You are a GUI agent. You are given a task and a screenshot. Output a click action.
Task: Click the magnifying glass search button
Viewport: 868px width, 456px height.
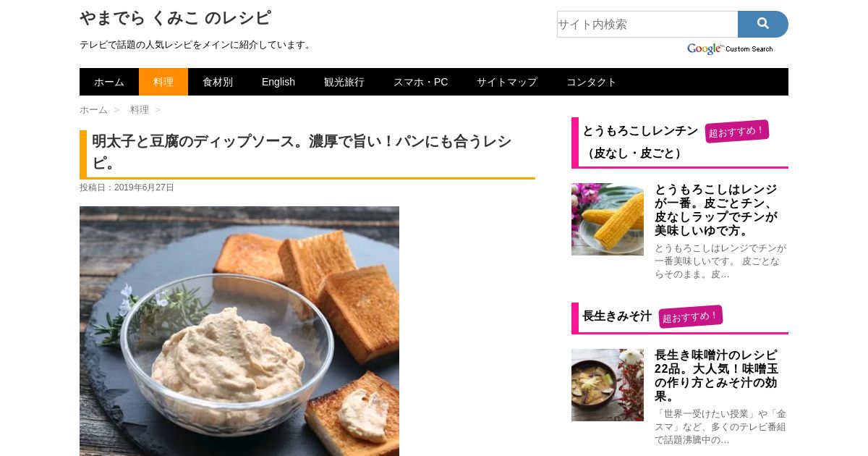762,24
